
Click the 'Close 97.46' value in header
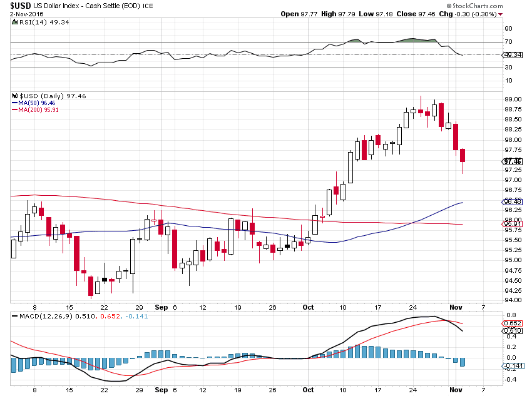(416, 14)
